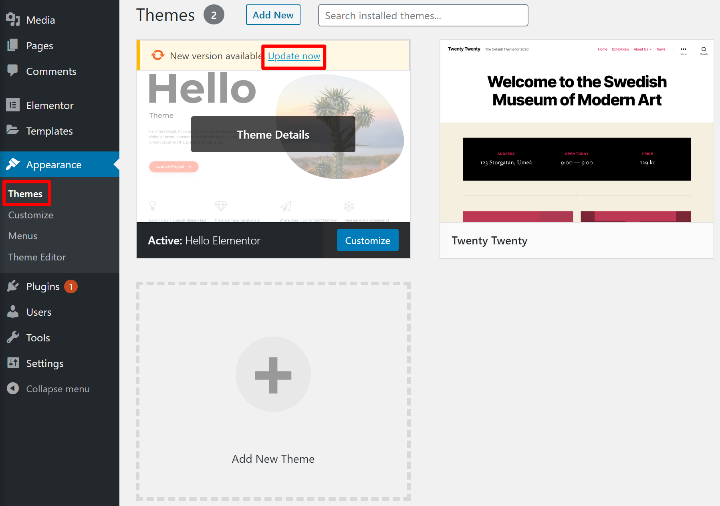Viewport: 720px width, 506px height.
Task: Click the Update now link
Action: (x=294, y=56)
